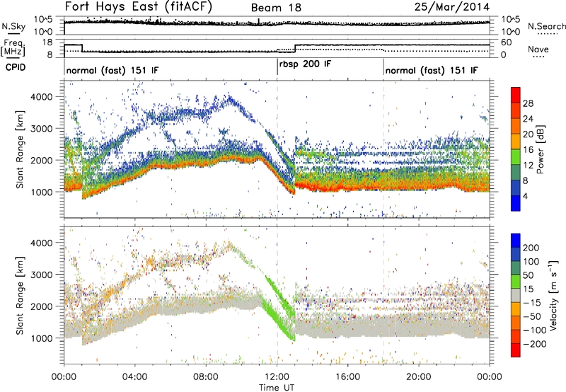This screenshot has width=566, height=392.
Task: Click the '28' tick on Power colorbar
Action: (x=528, y=103)
